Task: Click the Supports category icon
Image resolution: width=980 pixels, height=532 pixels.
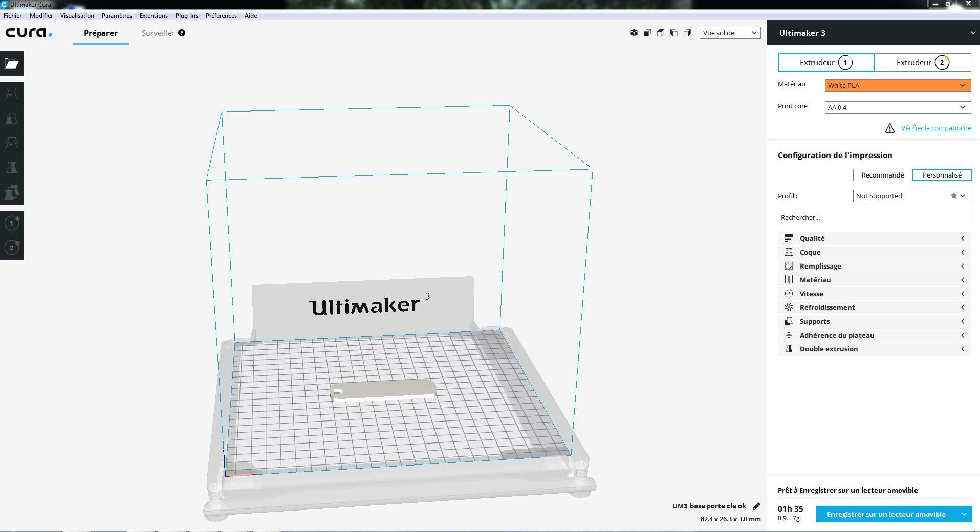Action: (x=789, y=321)
